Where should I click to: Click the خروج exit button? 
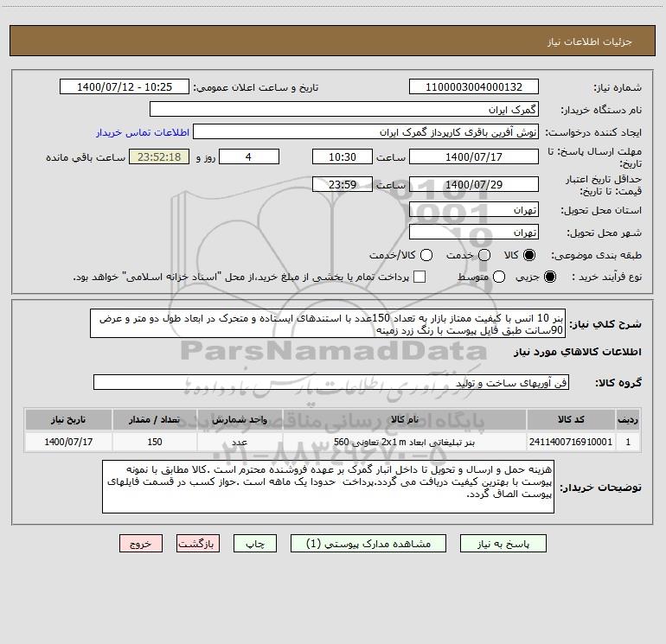[141, 544]
